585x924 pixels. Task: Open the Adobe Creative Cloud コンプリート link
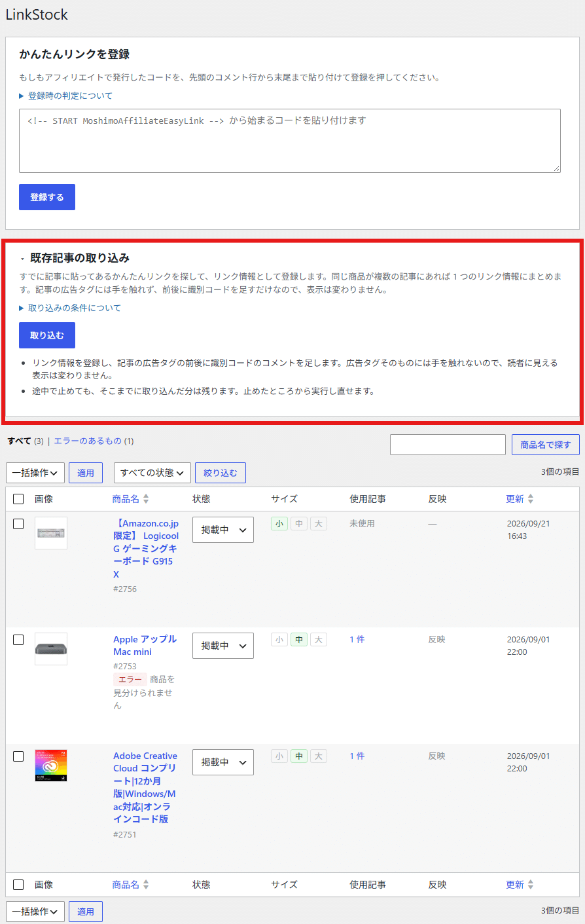145,788
